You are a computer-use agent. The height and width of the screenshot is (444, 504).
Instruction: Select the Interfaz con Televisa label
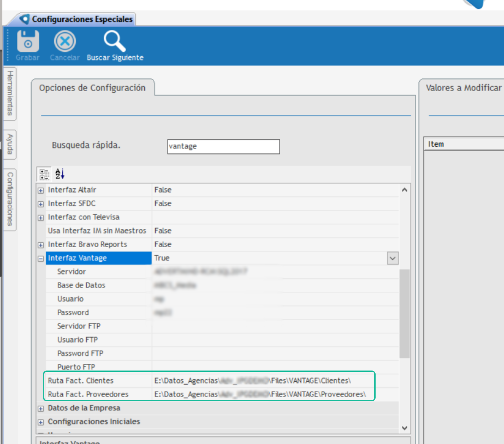point(84,217)
